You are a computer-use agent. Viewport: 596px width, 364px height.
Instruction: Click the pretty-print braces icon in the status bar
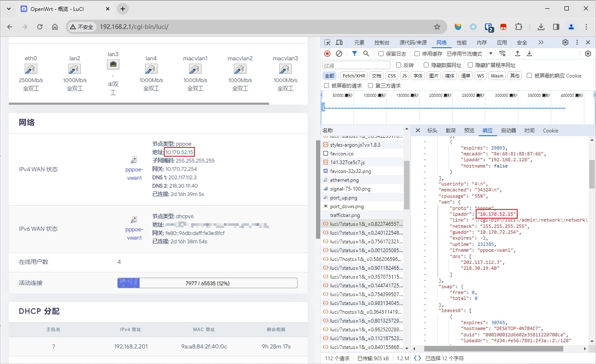pos(417,358)
